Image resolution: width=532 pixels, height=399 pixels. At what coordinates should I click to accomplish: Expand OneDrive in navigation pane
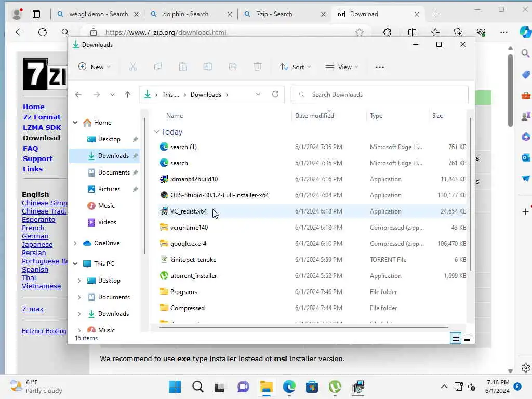[75, 243]
